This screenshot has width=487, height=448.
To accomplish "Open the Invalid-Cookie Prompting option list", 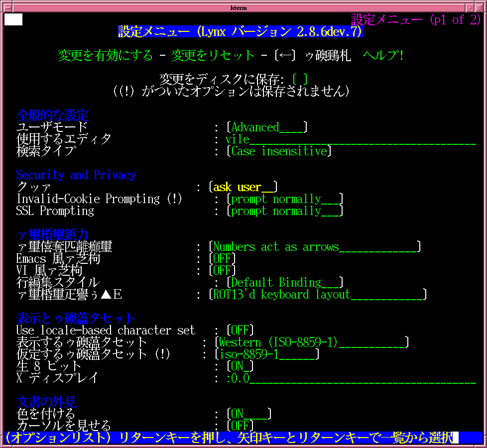I will [285, 199].
